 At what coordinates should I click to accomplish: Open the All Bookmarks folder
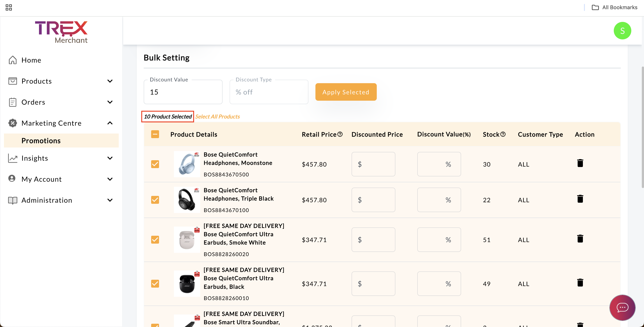pos(614,7)
